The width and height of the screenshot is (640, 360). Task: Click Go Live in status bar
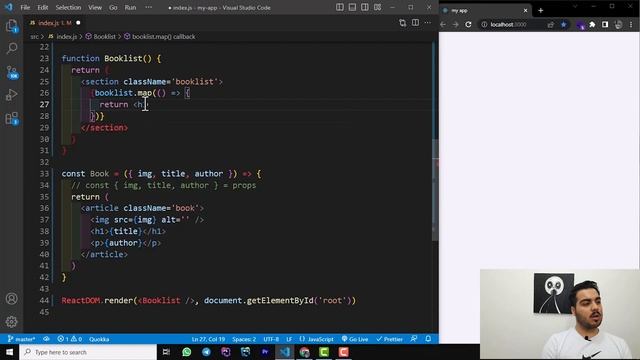tap(355, 339)
